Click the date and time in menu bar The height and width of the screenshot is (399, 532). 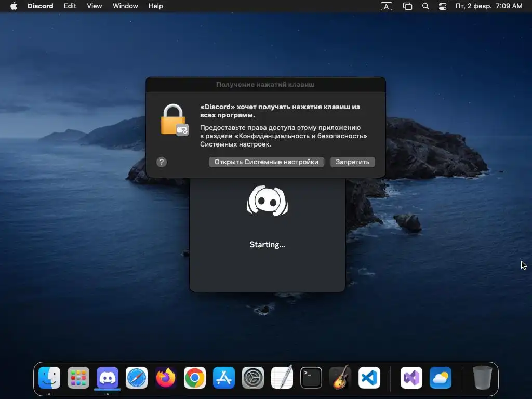point(489,6)
